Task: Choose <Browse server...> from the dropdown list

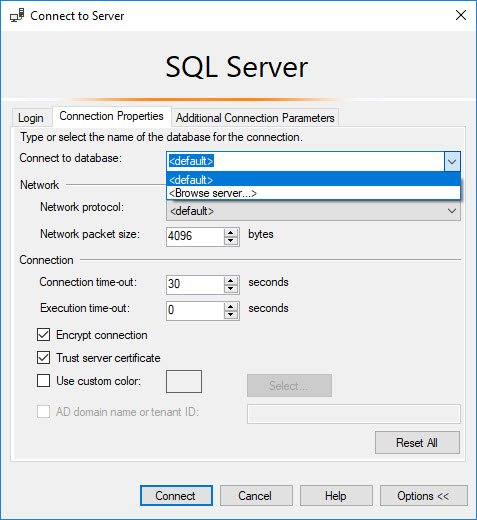Action: [x=313, y=193]
